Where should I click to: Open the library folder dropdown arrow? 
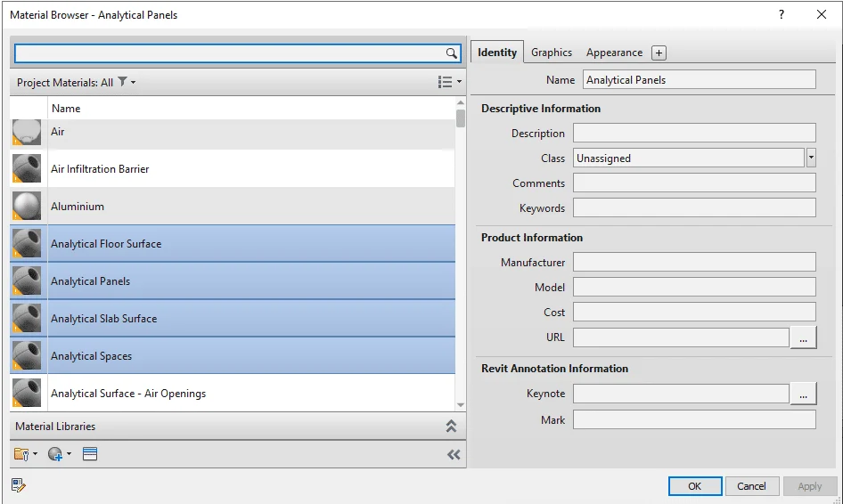(35, 454)
